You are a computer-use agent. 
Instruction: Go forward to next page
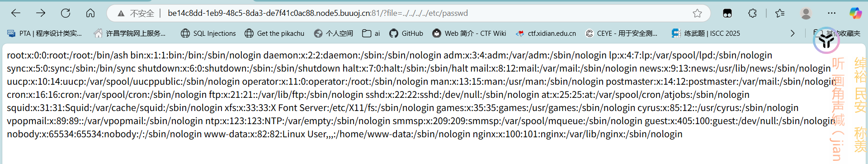tap(41, 13)
